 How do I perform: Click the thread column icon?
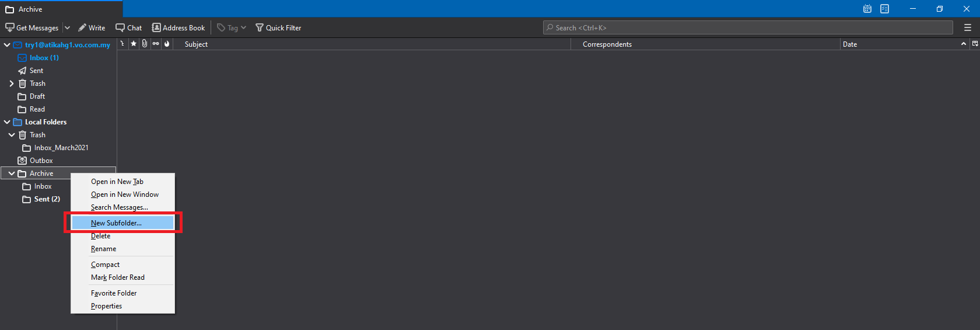(x=123, y=44)
